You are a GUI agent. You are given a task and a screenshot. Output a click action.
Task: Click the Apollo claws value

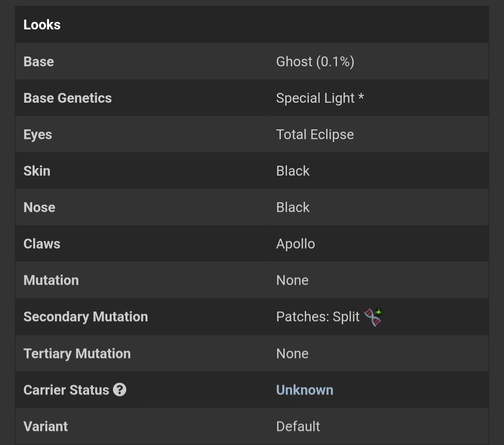tap(295, 244)
